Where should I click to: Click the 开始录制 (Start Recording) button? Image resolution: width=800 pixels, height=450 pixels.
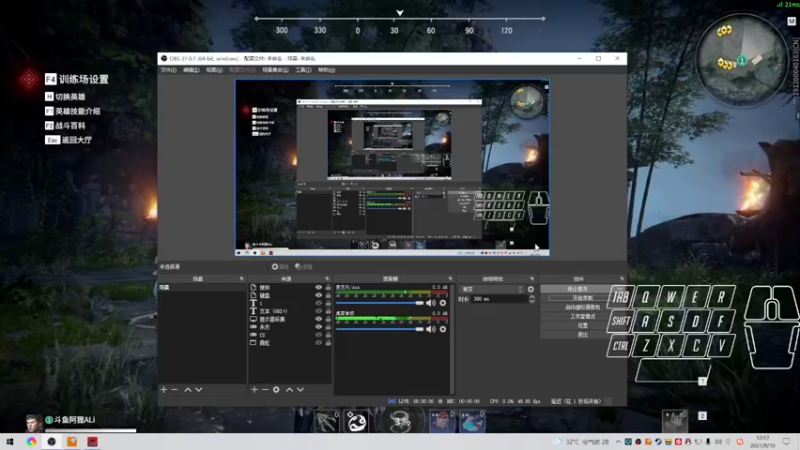click(582, 298)
